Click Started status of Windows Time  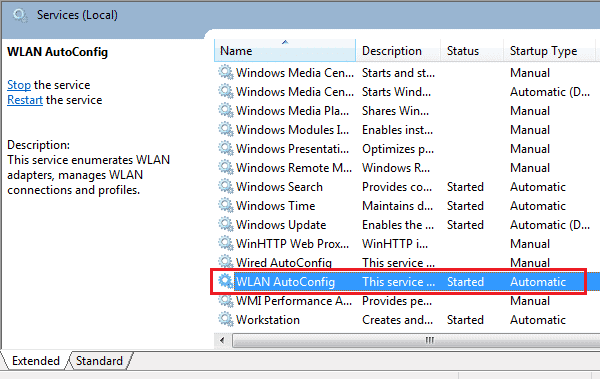465,206
